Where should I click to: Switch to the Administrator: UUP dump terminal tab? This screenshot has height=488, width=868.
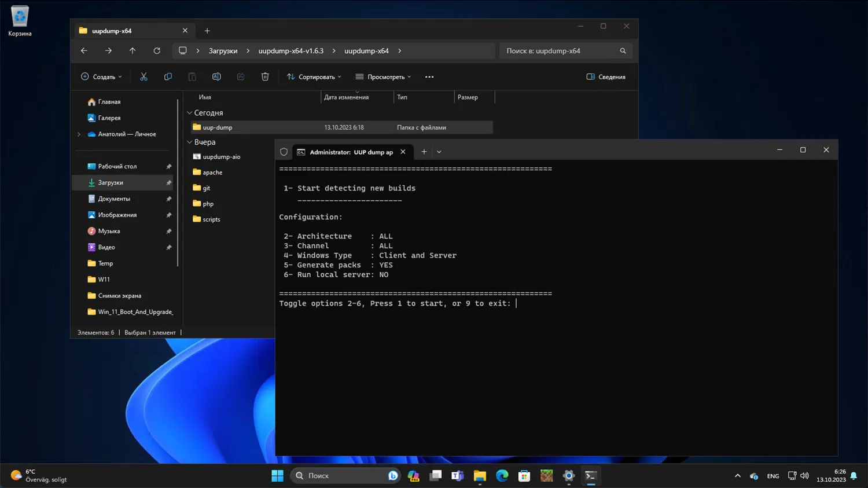pos(351,152)
